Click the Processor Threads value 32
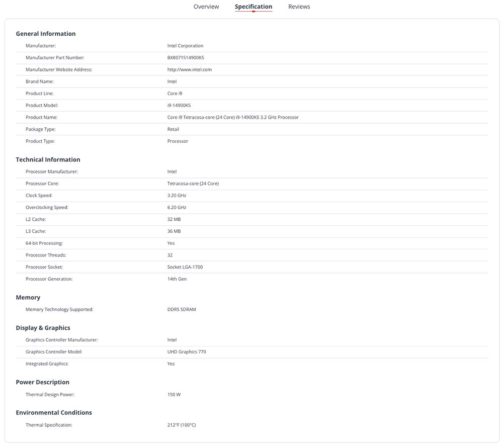The width and height of the screenshot is (503, 448). point(170,255)
